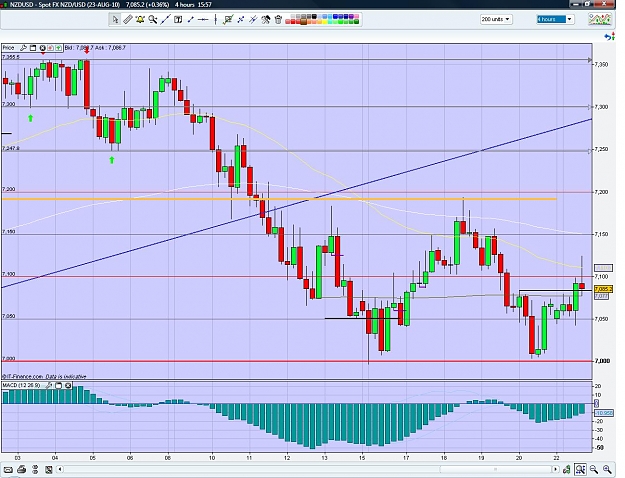Select the ruler measuring tool
Image resolution: width=625 pixels, height=478 pixels.
pos(128,19)
